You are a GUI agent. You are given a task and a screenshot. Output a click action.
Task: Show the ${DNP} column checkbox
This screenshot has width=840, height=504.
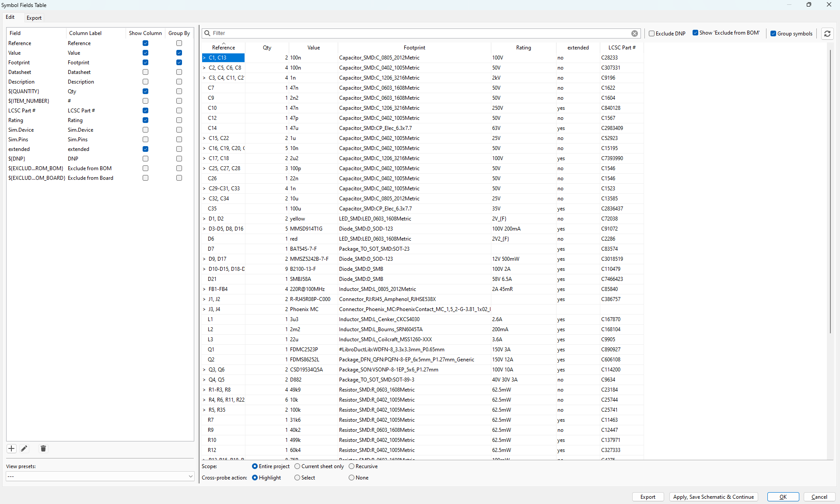tap(145, 159)
